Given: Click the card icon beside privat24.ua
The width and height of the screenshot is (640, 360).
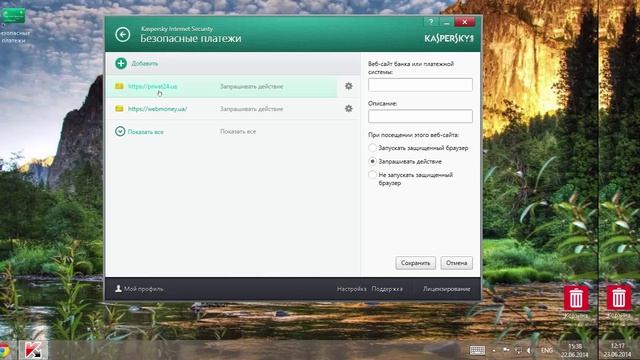Looking at the screenshot, I should (x=119, y=86).
